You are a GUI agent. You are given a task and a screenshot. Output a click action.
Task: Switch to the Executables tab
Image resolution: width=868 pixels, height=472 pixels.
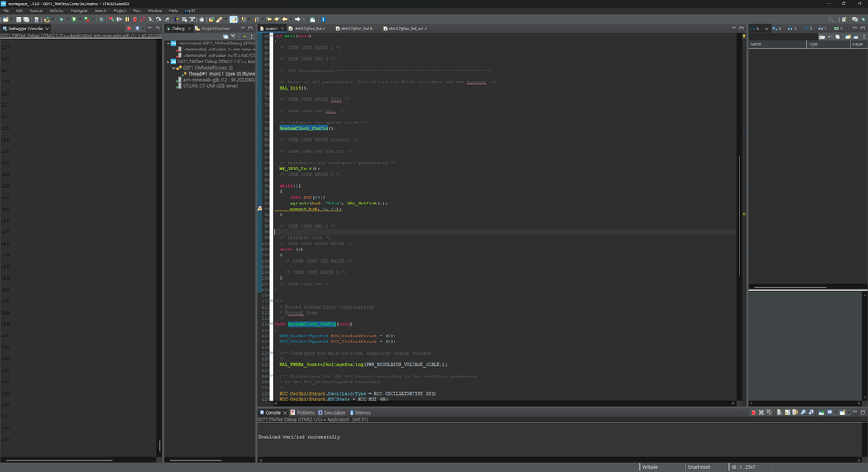[332, 413]
